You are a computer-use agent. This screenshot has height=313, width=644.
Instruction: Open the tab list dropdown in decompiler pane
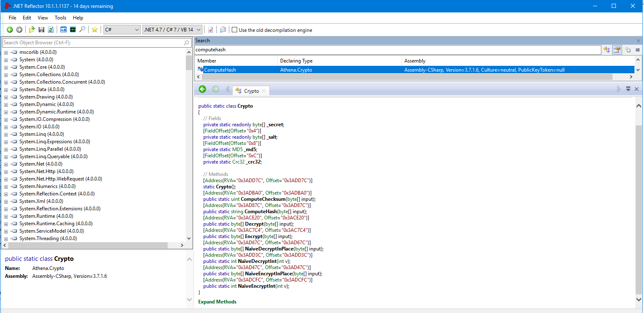(x=628, y=89)
